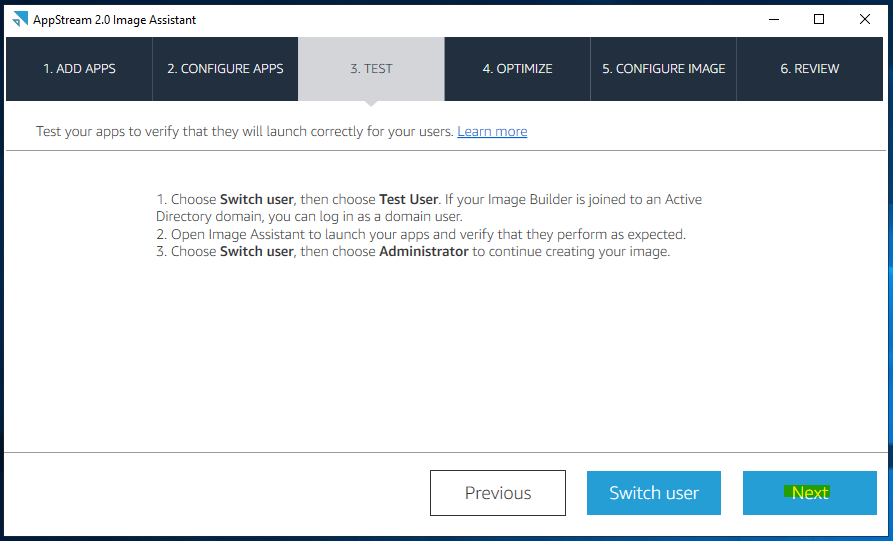The height and width of the screenshot is (541, 893).
Task: Open the 6. REVIEW tab
Action: pyautogui.click(x=809, y=69)
